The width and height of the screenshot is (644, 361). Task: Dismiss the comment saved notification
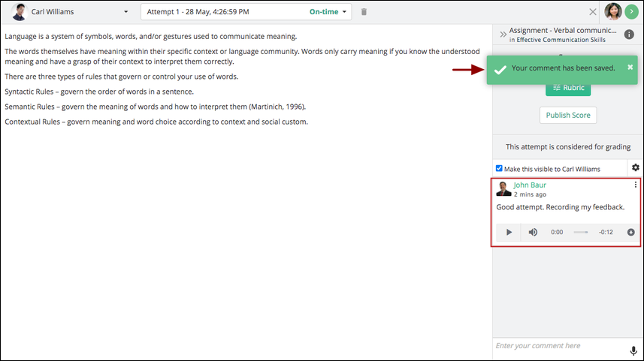[x=630, y=68]
